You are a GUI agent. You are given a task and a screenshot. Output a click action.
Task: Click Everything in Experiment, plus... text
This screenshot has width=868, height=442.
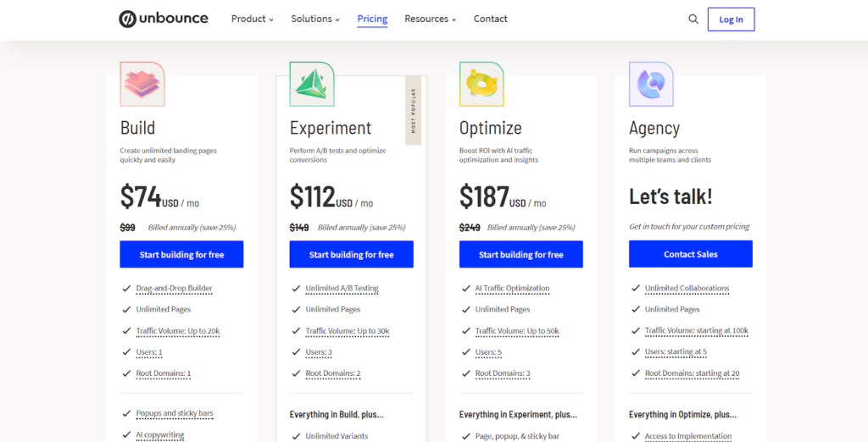click(518, 414)
